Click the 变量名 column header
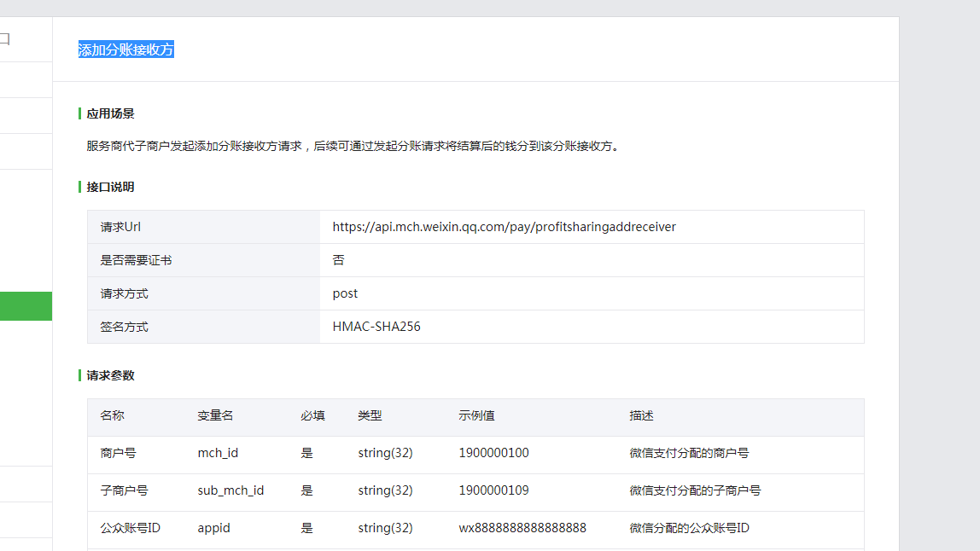This screenshot has width=980, height=551. pyautogui.click(x=215, y=416)
